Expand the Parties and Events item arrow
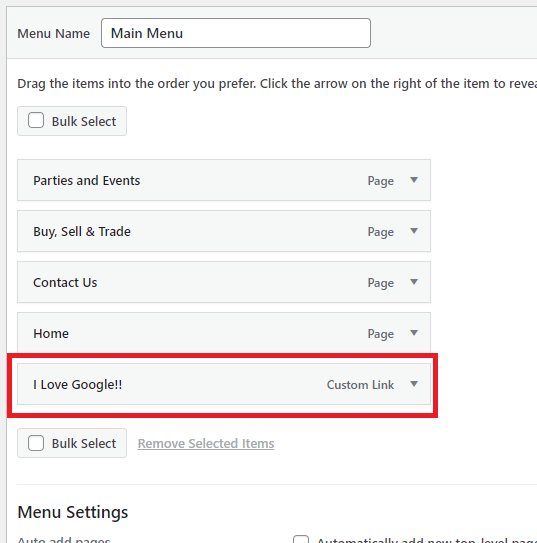Viewport: 537px width, 543px height. (414, 180)
